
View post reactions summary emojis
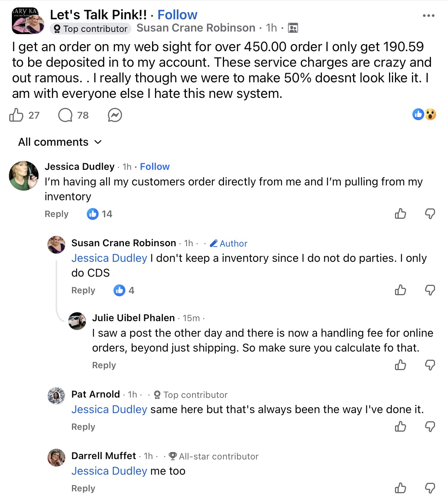(x=424, y=114)
